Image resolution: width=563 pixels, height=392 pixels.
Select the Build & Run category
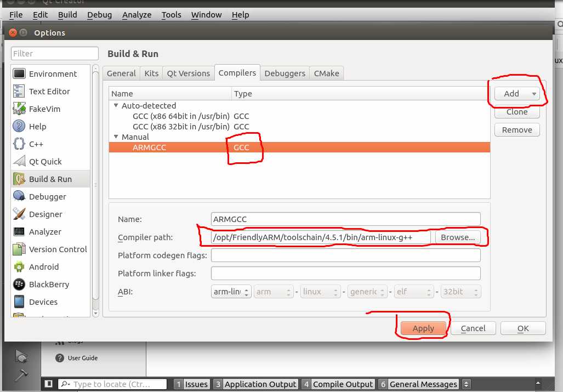point(50,179)
